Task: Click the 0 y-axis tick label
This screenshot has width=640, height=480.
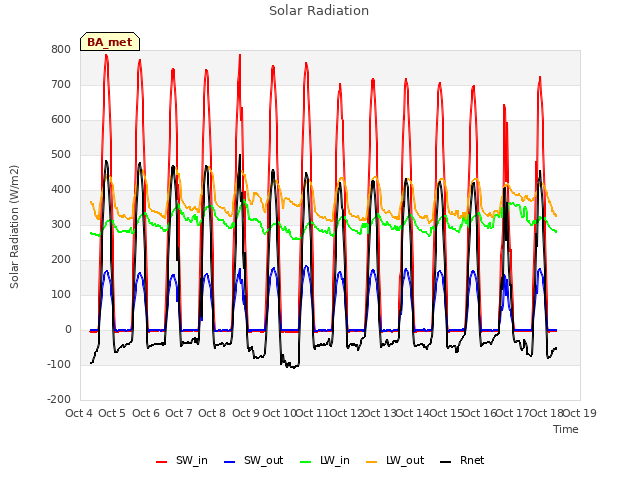Action: pyautogui.click(x=68, y=330)
